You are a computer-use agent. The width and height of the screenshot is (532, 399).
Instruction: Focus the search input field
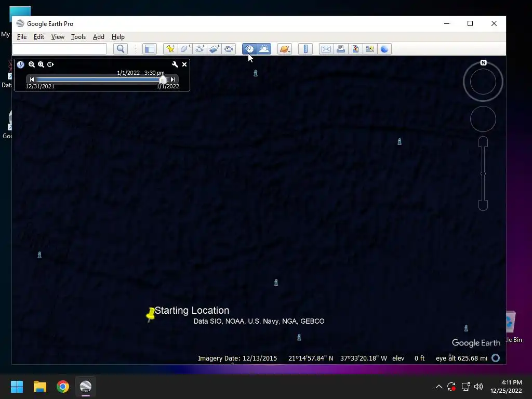click(x=60, y=49)
